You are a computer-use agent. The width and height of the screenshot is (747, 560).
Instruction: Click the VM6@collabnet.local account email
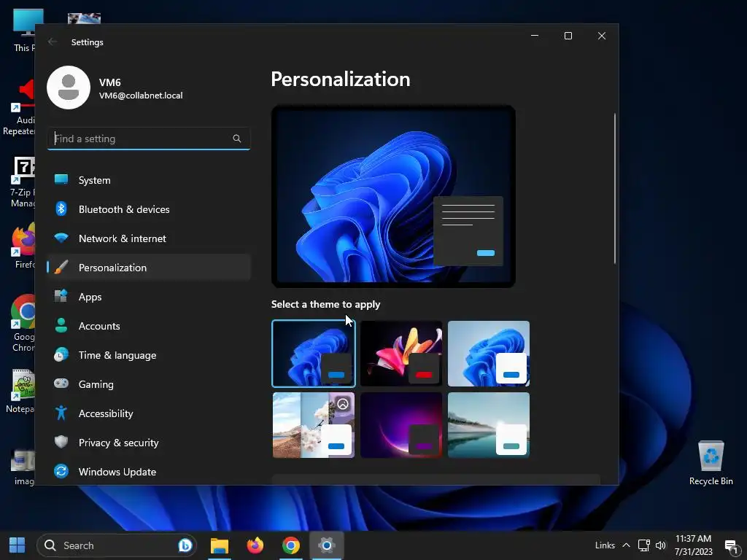(x=141, y=96)
